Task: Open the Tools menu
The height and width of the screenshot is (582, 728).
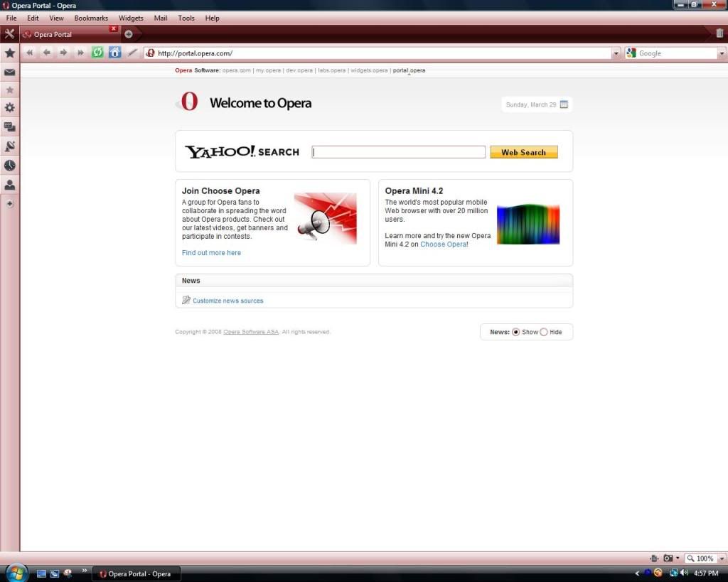Action: pos(186,18)
